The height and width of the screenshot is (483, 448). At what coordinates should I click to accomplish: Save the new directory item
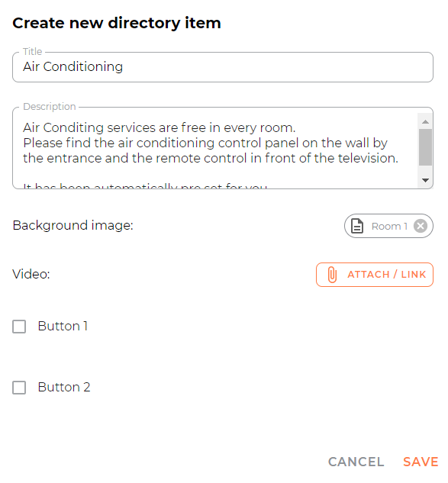pyautogui.click(x=421, y=462)
